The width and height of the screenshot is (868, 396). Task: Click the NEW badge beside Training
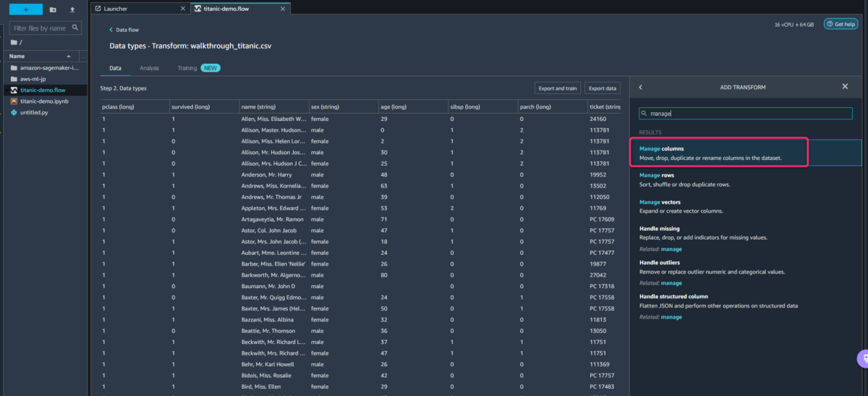point(210,68)
